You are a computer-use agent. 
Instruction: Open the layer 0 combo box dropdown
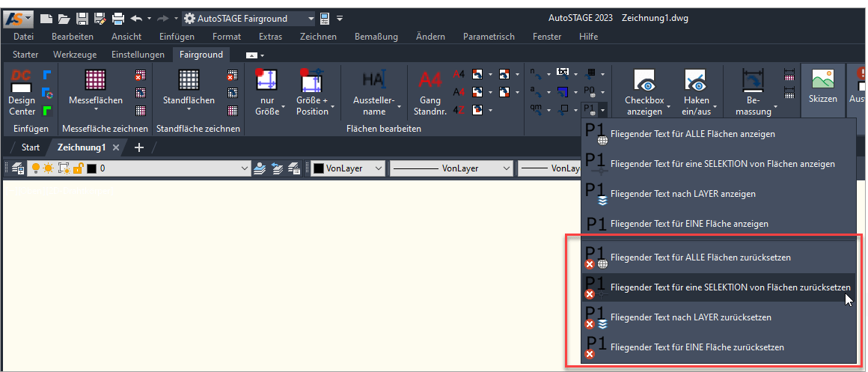coord(245,168)
